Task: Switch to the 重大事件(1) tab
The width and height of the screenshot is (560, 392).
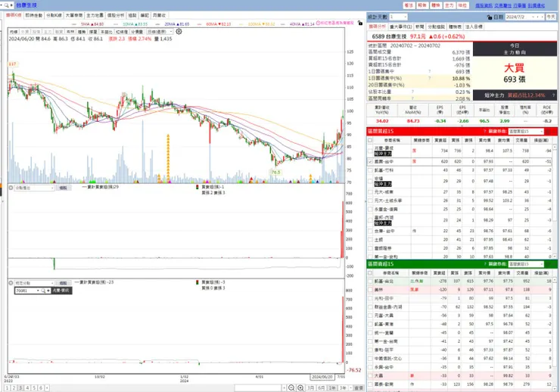Action: pos(401,26)
